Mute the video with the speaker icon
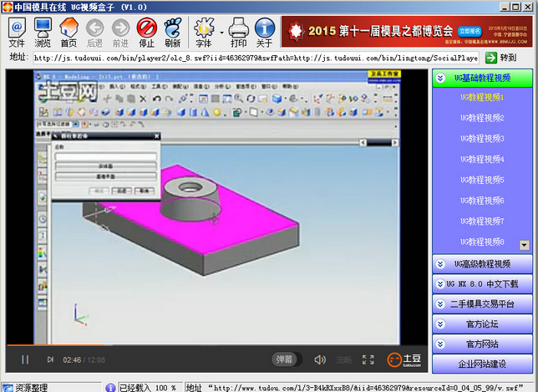 click(319, 359)
